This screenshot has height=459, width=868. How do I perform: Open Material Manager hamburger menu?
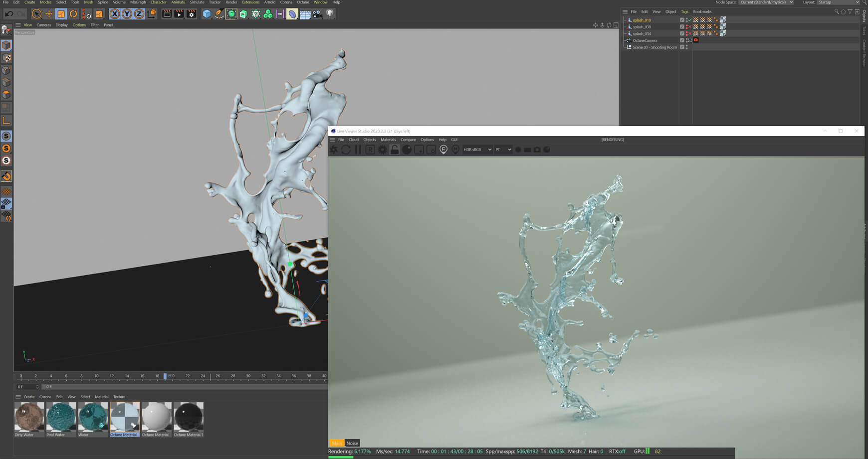tap(18, 397)
